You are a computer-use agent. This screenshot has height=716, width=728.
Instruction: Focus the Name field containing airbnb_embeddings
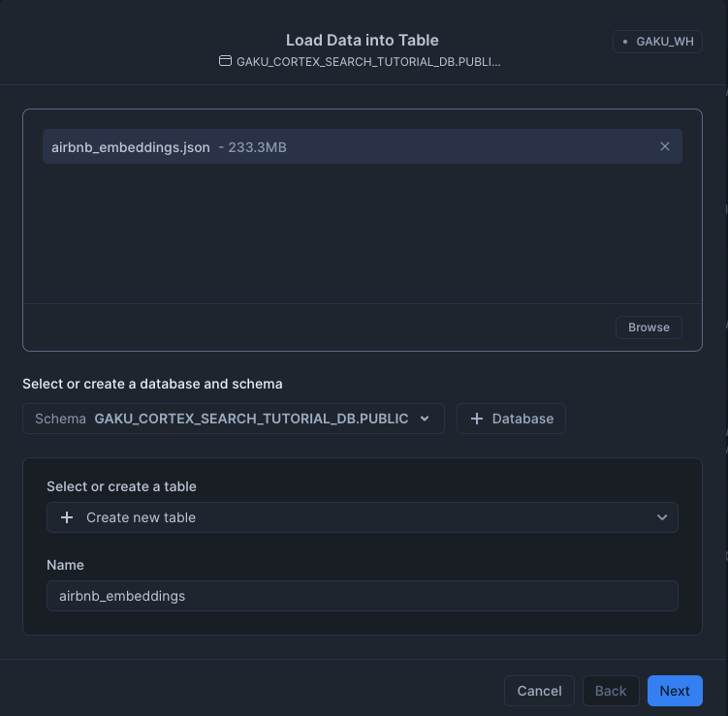(363, 596)
